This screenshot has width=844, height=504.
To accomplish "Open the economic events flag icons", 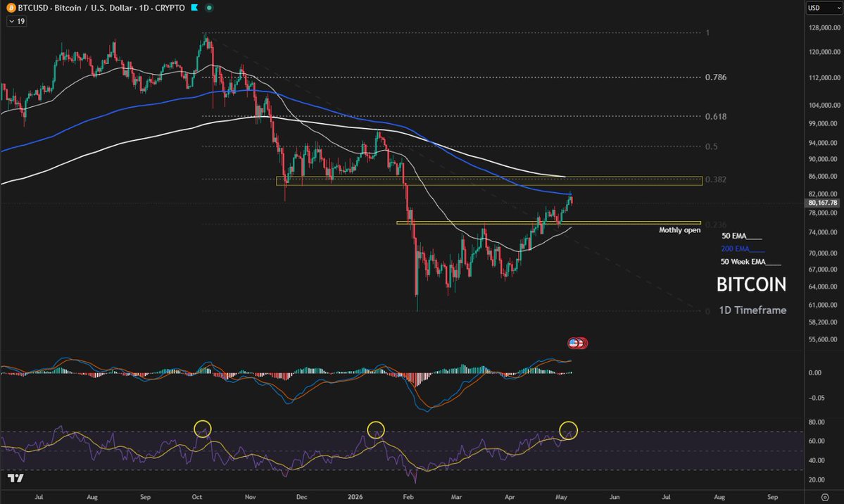I will point(577,343).
